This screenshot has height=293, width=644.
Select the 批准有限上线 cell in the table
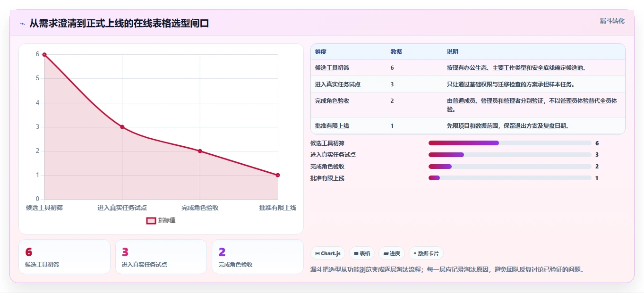tap(332, 126)
